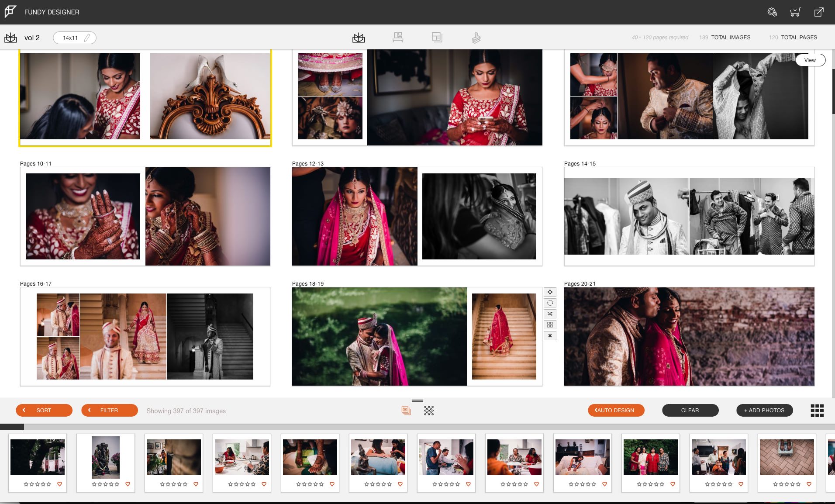Click the 'Pages 18-19' label
The width and height of the screenshot is (835, 504).
tap(308, 283)
